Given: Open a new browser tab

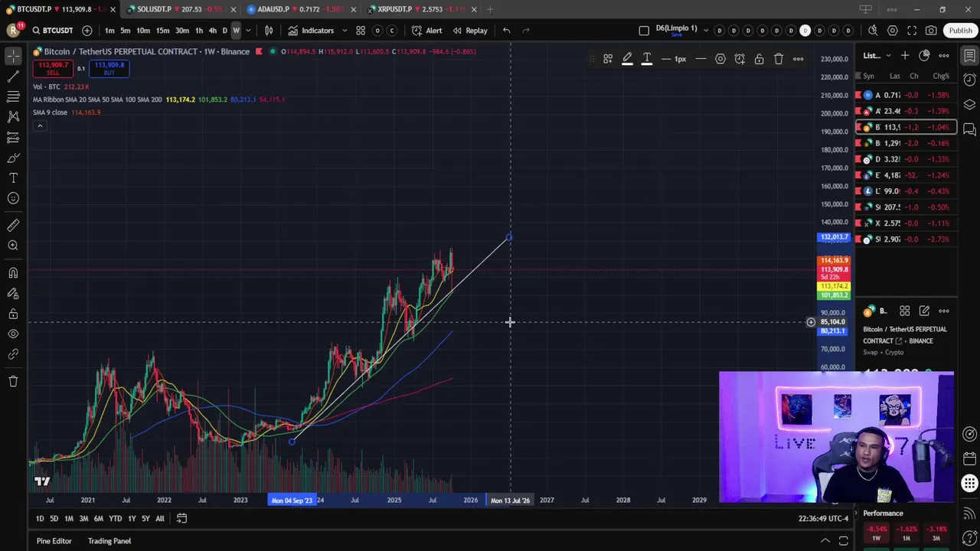Looking at the screenshot, I should coord(490,9).
